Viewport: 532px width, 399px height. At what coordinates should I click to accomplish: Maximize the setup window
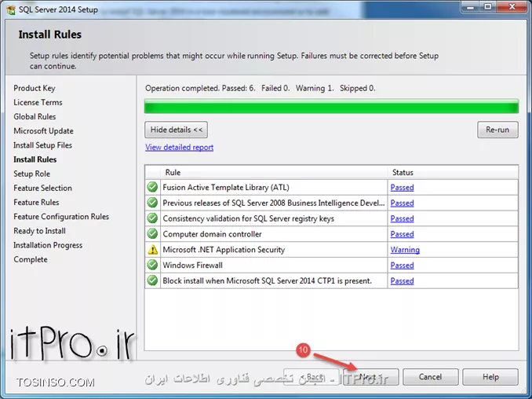488,7
